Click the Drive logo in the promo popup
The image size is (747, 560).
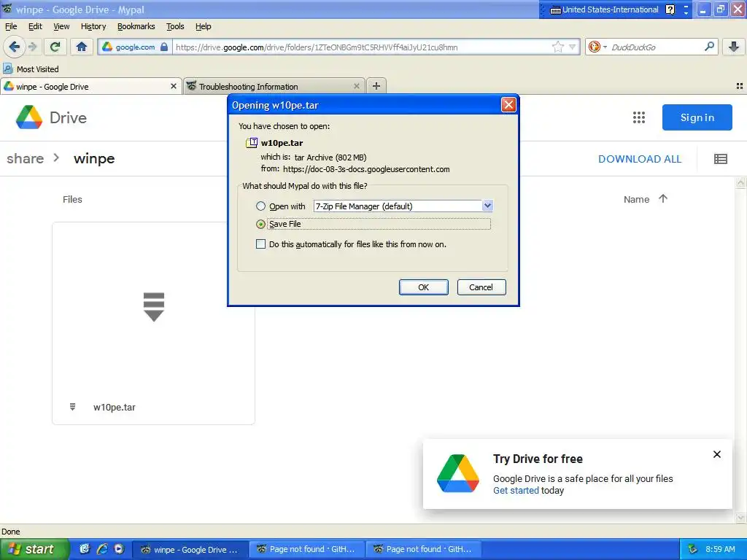[x=458, y=473]
